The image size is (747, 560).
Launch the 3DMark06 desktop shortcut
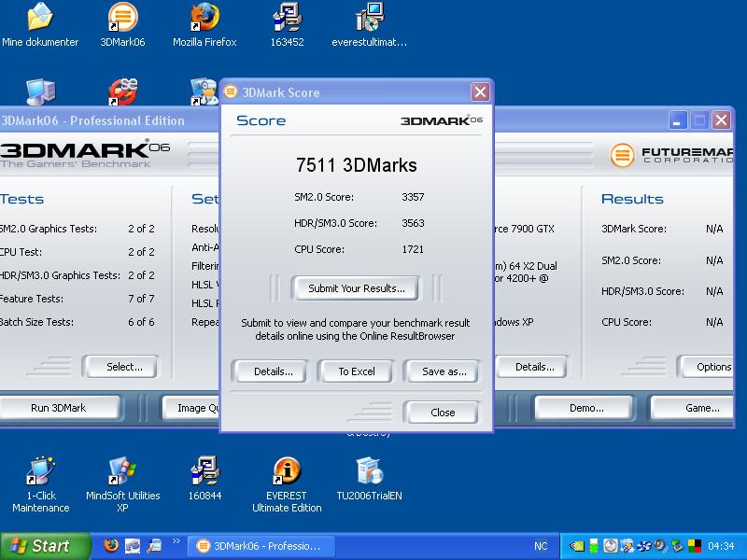click(122, 25)
